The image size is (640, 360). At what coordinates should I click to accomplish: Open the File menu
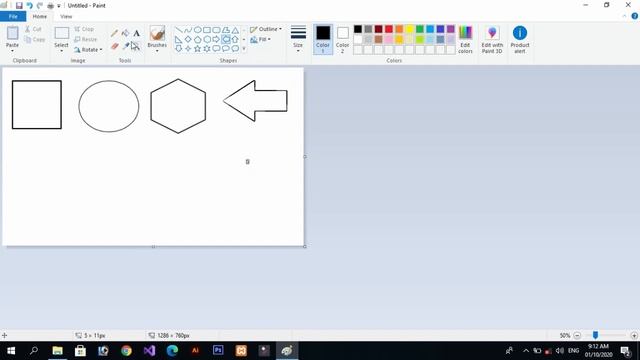click(13, 16)
